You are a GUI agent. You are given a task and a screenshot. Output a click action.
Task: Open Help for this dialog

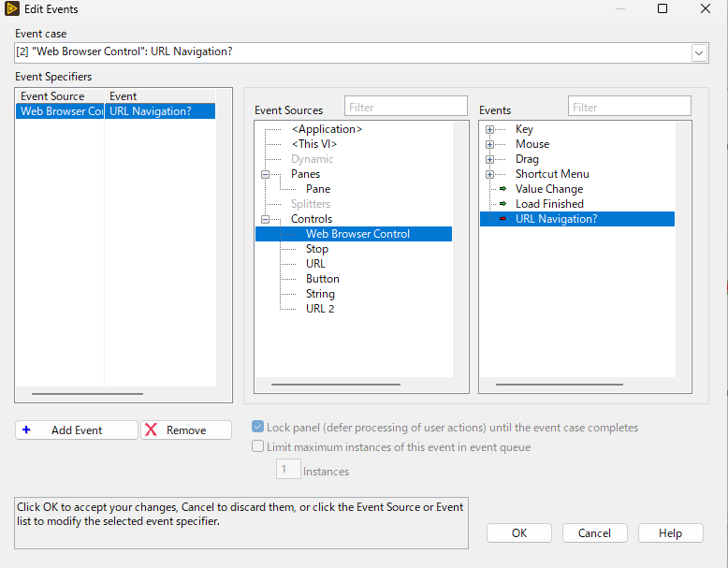[670, 533]
